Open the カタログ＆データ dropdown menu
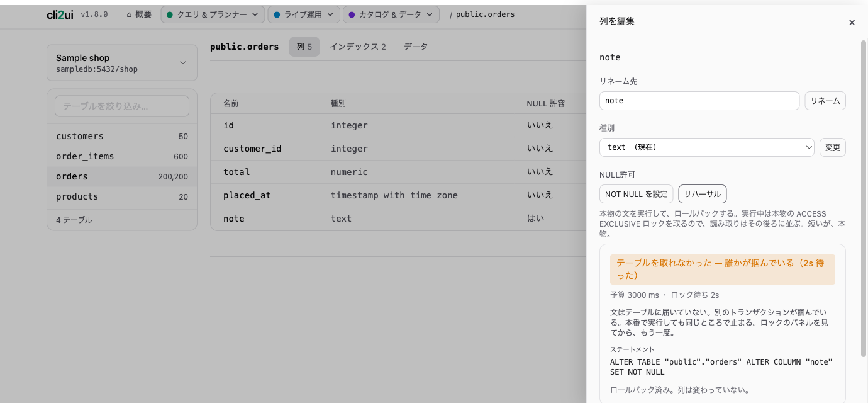868x403 pixels. tap(391, 14)
